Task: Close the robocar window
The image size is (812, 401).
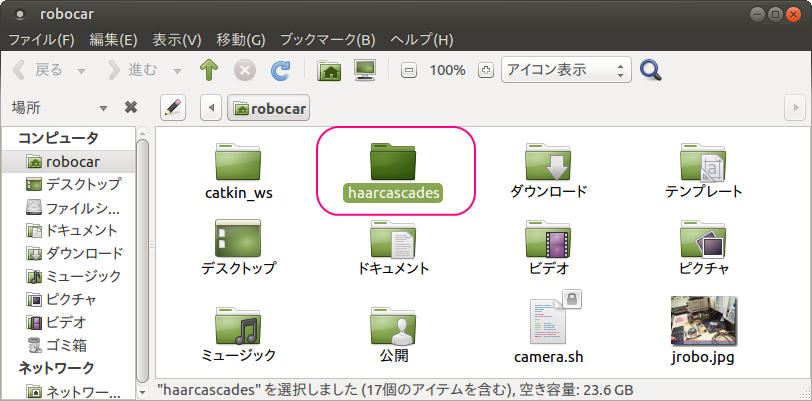Action: (793, 14)
